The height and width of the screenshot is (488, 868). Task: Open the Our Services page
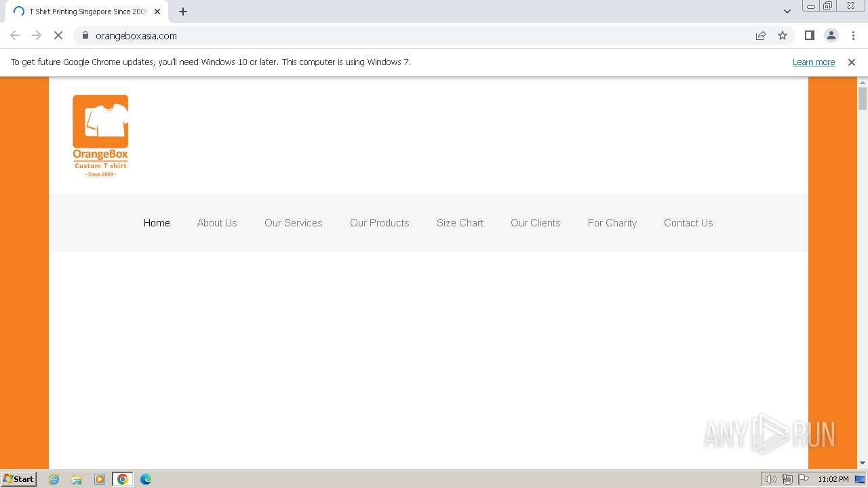coord(294,223)
